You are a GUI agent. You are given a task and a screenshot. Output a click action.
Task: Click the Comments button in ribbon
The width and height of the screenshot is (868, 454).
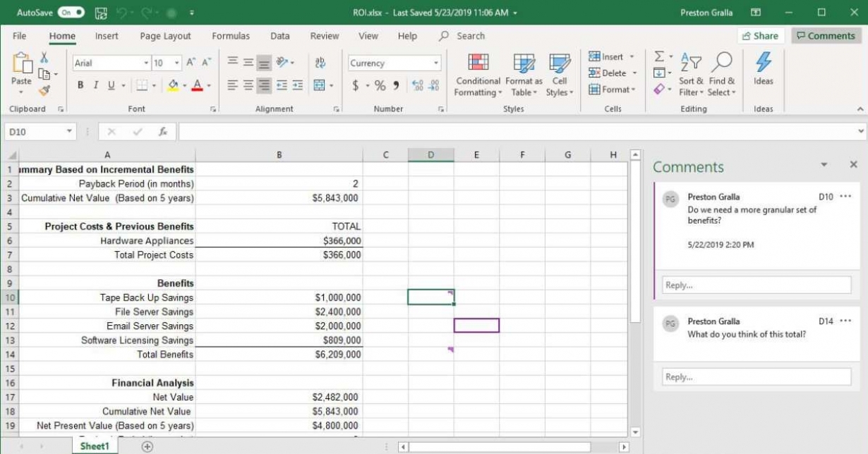pyautogui.click(x=826, y=36)
